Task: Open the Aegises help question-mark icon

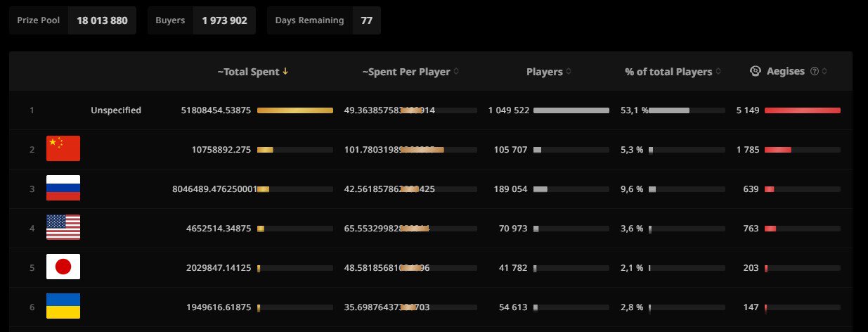Action: point(815,71)
